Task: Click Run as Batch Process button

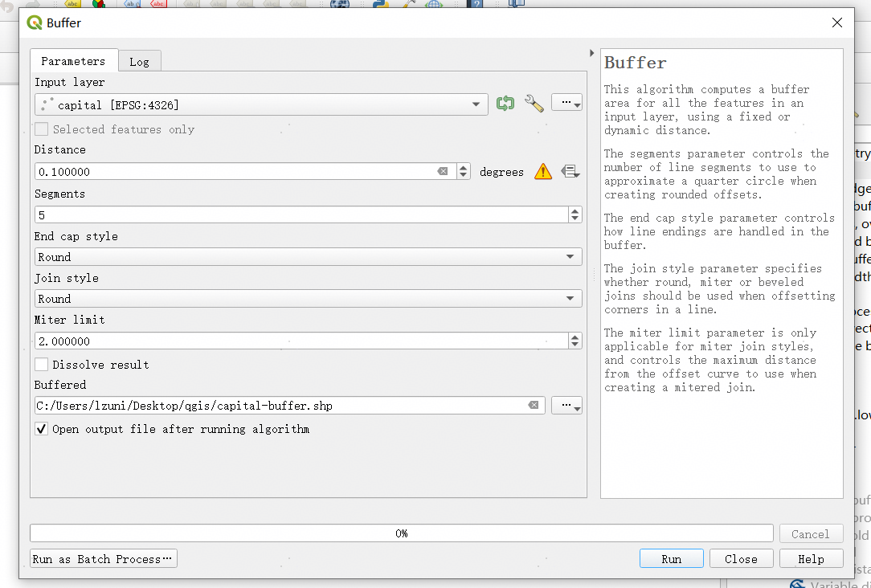Action: click(x=103, y=559)
